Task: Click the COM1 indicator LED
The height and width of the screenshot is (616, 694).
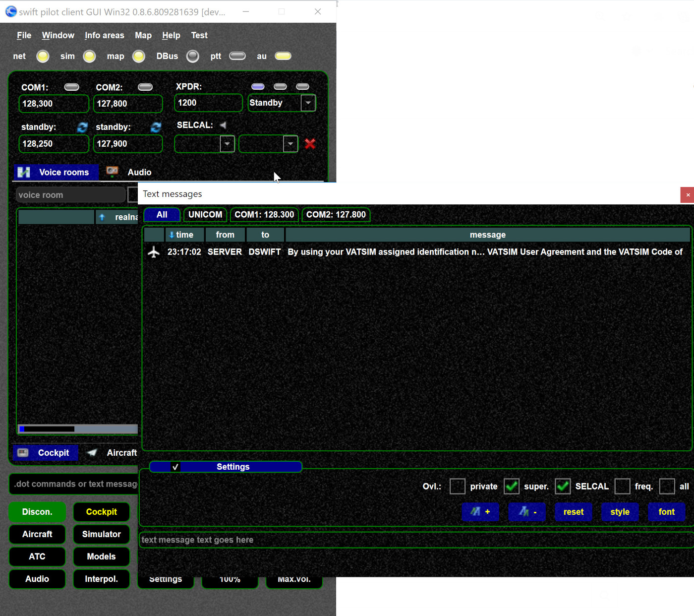Action: (x=72, y=87)
